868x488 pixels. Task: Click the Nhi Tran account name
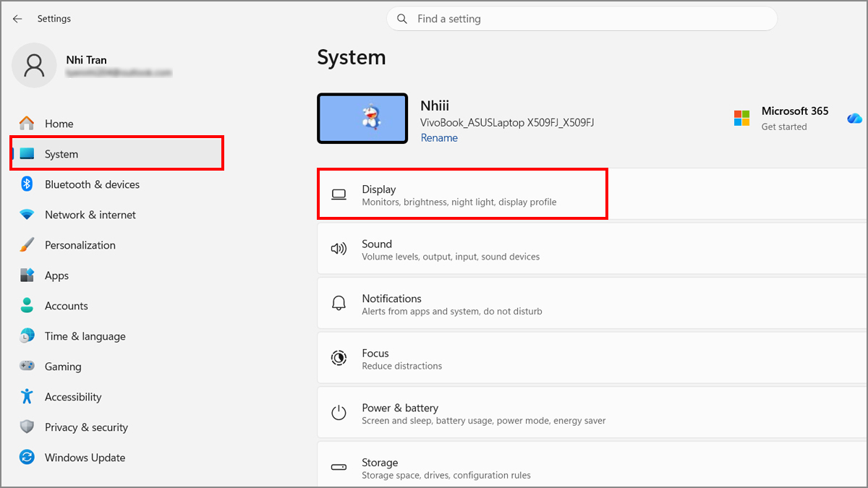tap(86, 60)
